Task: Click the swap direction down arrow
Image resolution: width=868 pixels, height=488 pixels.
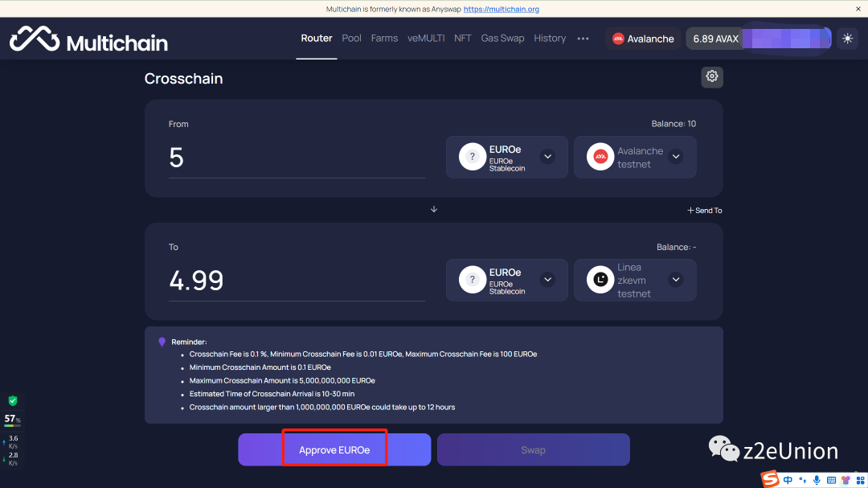Action: 434,209
